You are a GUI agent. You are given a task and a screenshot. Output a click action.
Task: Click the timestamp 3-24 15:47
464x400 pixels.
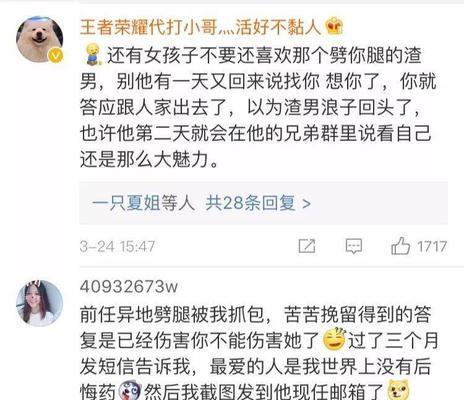coord(117,247)
